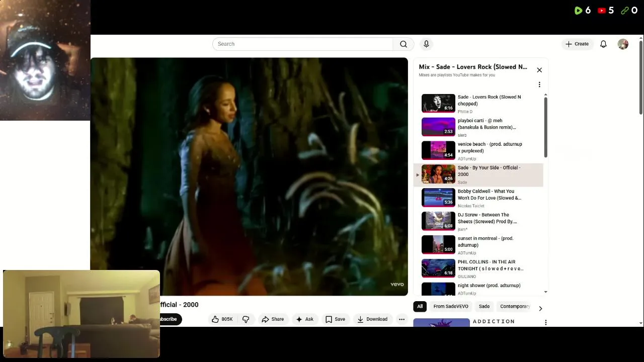Close the Mix playlist panel
This screenshot has width=644, height=362.
coord(539,70)
